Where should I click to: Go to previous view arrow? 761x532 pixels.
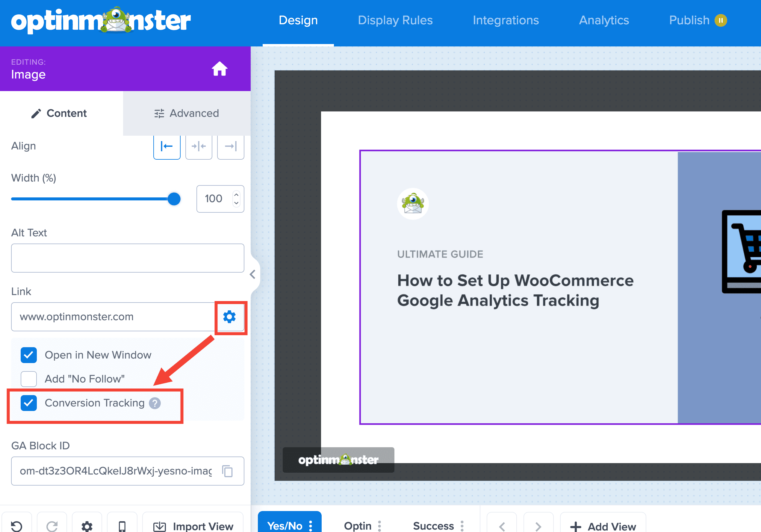tap(502, 526)
